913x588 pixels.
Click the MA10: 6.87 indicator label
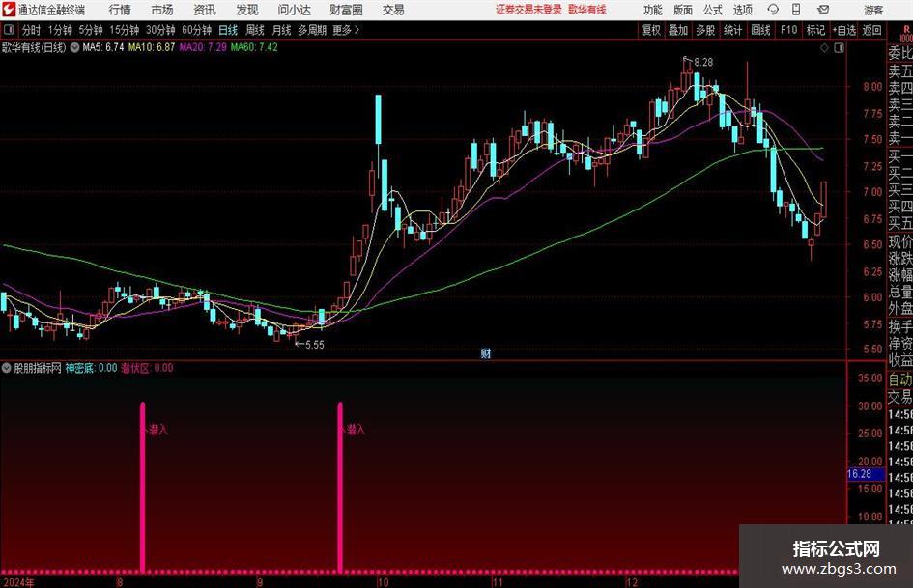152,47
